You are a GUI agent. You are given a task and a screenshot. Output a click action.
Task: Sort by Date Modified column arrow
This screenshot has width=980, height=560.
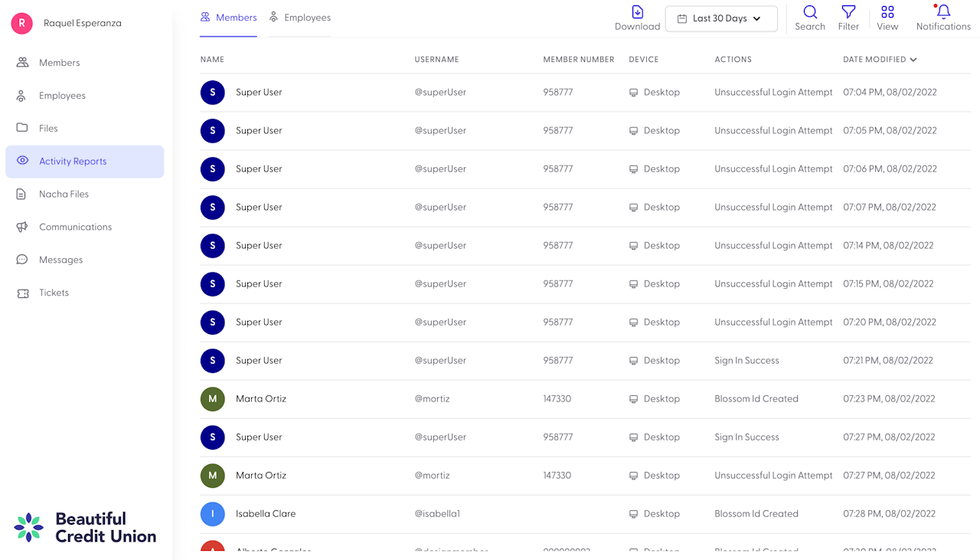point(913,60)
